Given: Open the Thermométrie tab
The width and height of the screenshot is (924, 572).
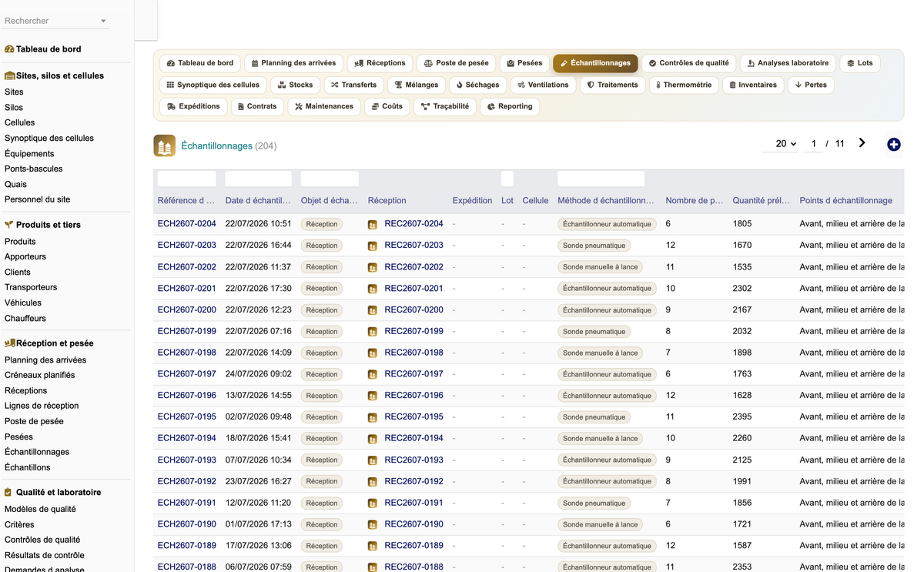Looking at the screenshot, I should pyautogui.click(x=684, y=85).
